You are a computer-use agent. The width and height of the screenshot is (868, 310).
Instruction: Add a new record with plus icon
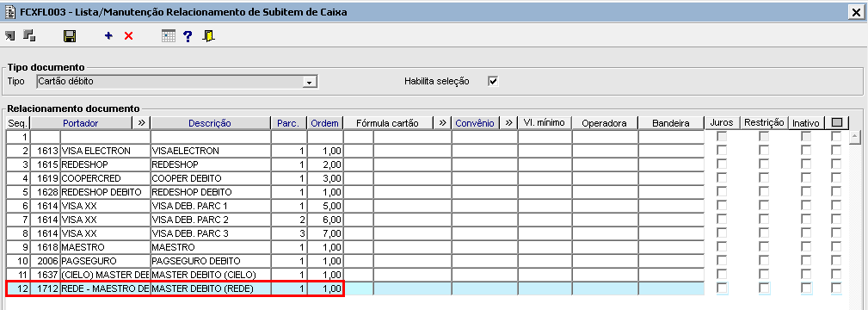[108, 36]
